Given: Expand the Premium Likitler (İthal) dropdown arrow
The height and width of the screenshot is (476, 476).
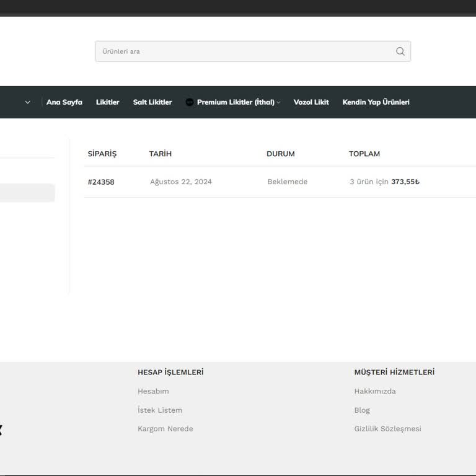Looking at the screenshot, I should [279, 103].
